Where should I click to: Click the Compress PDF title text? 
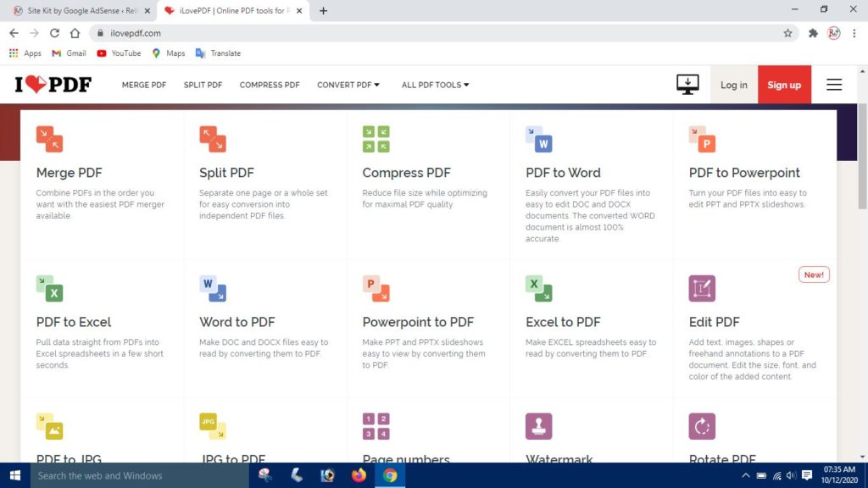tap(406, 173)
